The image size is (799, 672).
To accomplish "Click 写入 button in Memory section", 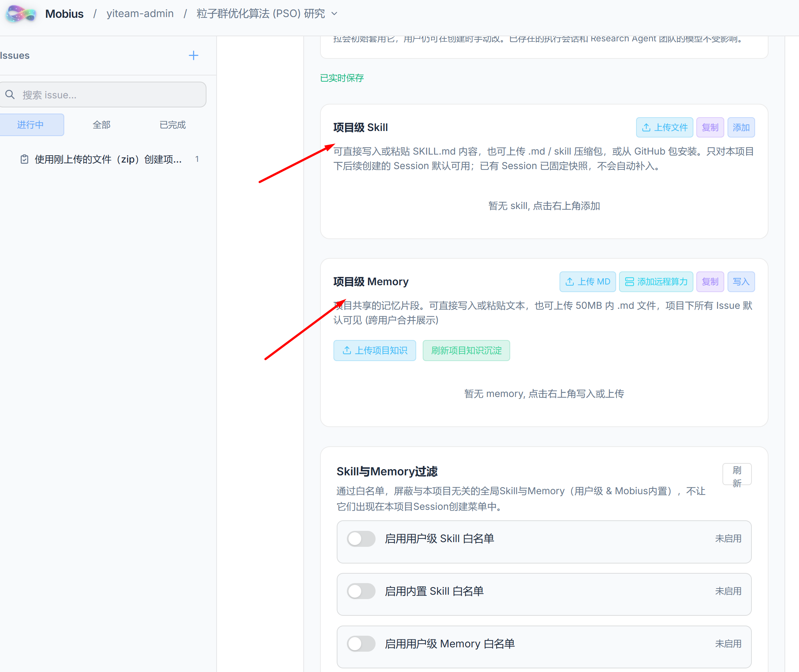I will tap(741, 282).
